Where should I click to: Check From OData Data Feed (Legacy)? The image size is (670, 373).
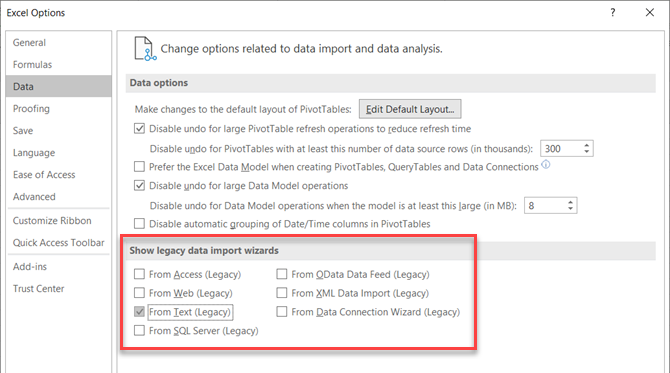pyautogui.click(x=282, y=274)
